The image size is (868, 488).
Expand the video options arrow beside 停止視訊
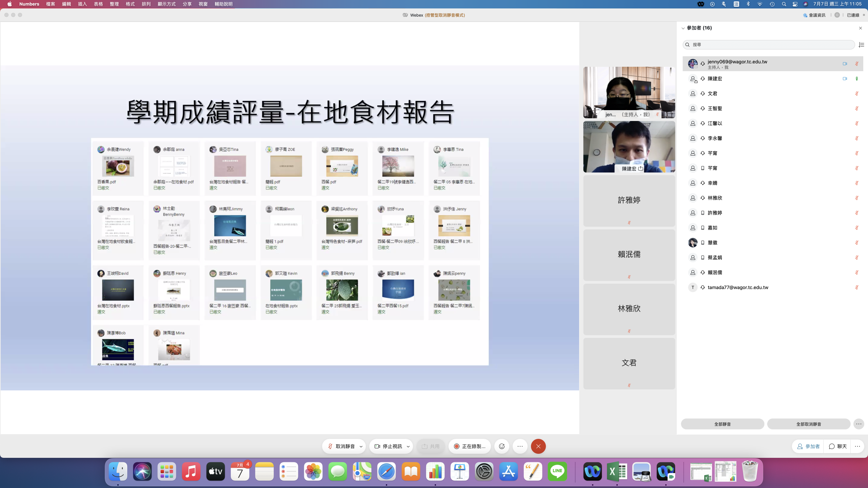click(x=408, y=446)
